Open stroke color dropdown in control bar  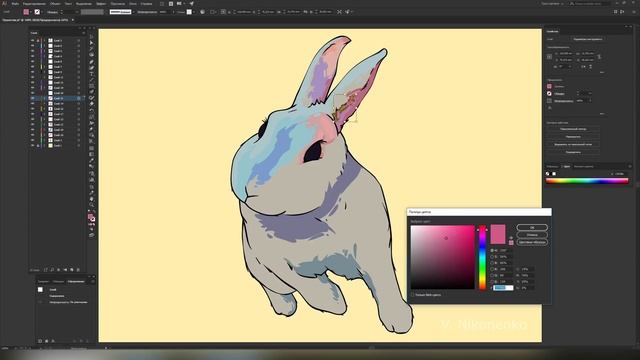(x=42, y=12)
